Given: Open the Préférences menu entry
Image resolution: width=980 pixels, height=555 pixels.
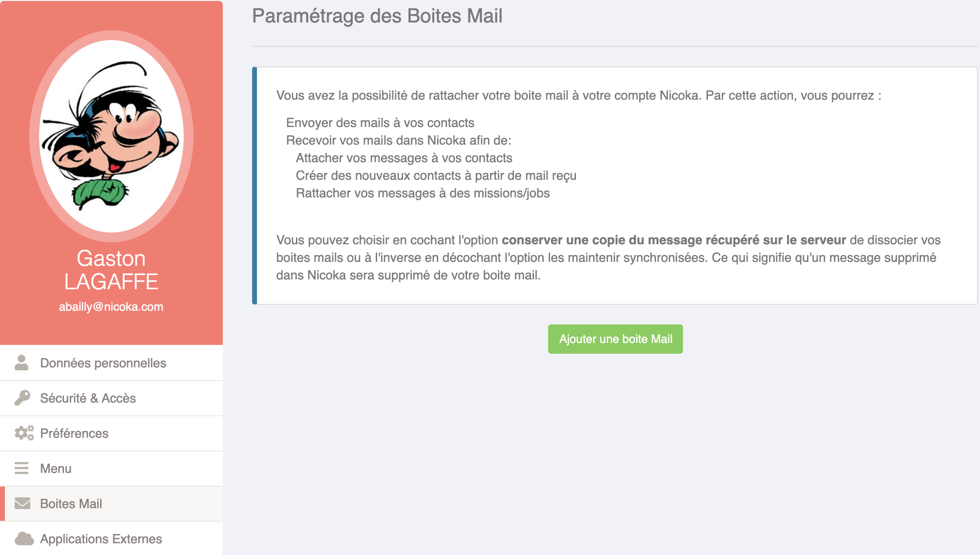Looking at the screenshot, I should click(111, 433).
